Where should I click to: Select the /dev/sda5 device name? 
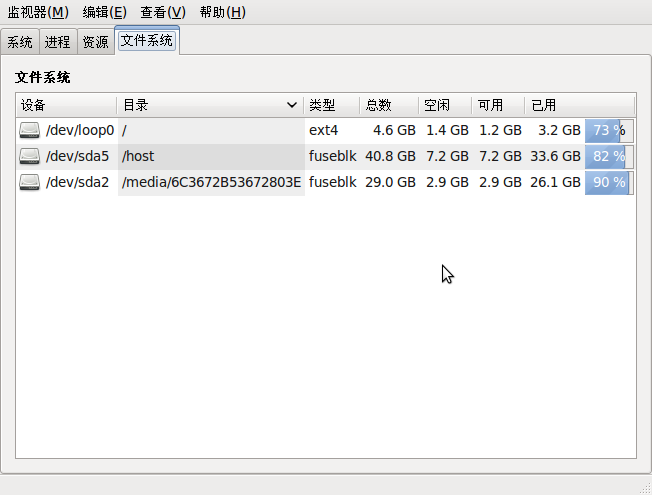(x=77, y=156)
